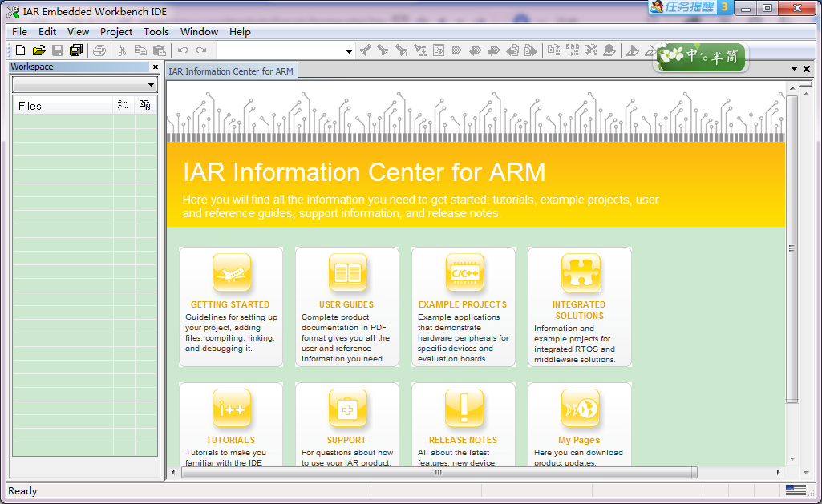Expand the toolbar quick search dropdown arrow
Image resolution: width=822 pixels, height=504 pixels.
349,51
